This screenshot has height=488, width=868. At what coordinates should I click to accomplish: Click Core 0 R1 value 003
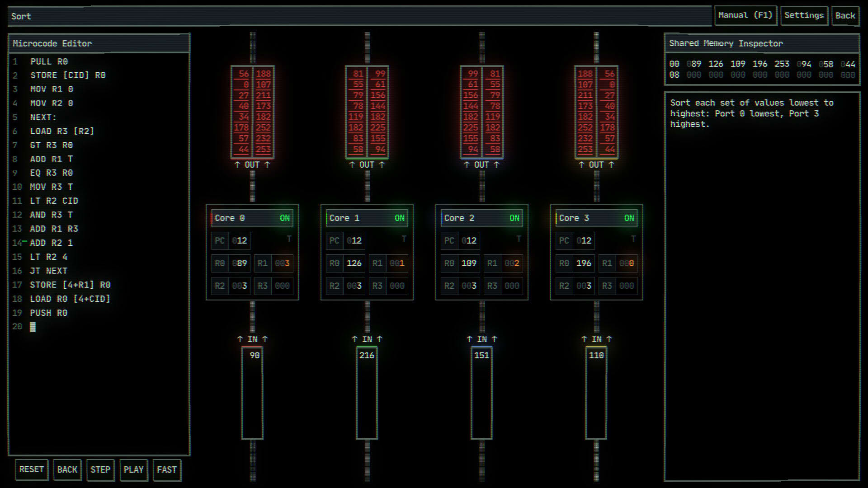pyautogui.click(x=282, y=263)
